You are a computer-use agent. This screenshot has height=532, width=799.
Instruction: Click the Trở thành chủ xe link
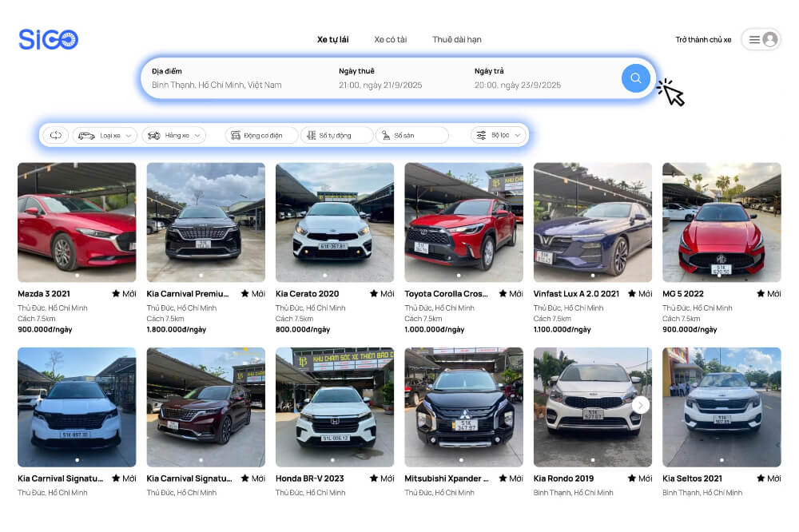point(703,40)
